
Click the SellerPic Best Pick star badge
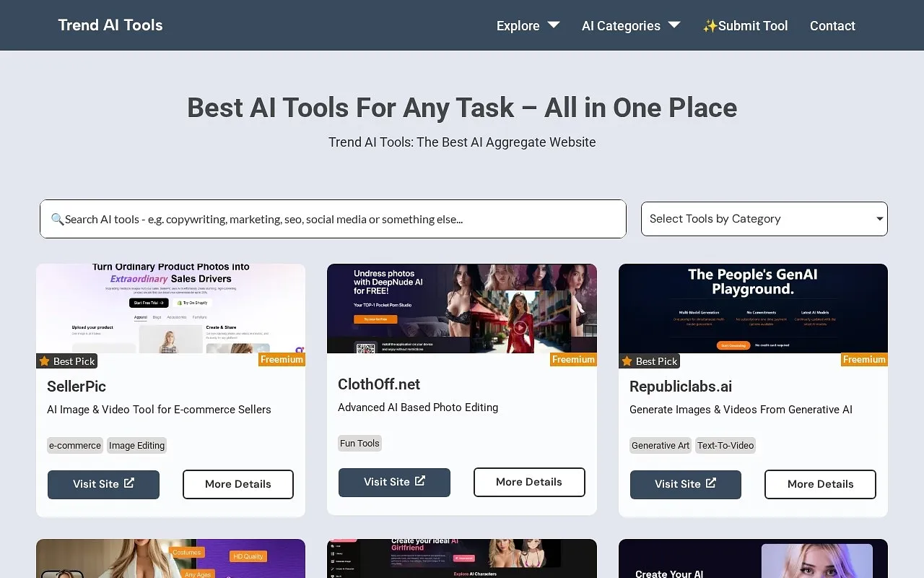click(x=67, y=361)
